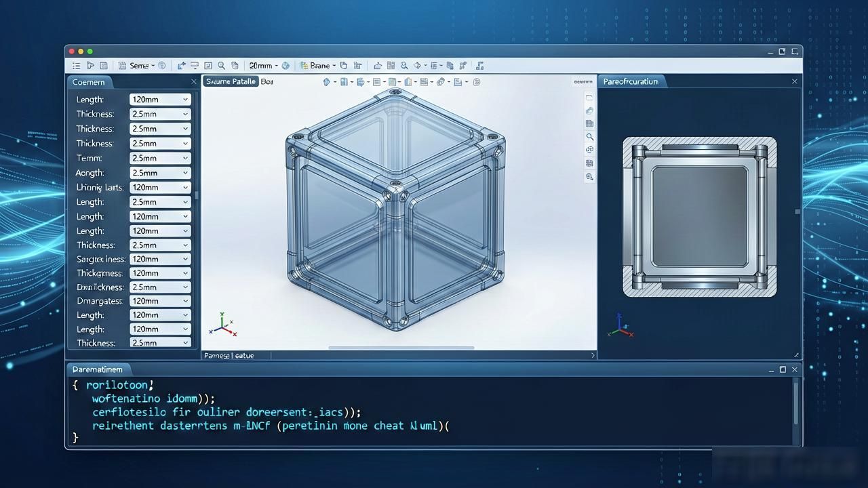Image resolution: width=868 pixels, height=488 pixels.
Task: Switch to the Bor tab
Action: point(267,81)
